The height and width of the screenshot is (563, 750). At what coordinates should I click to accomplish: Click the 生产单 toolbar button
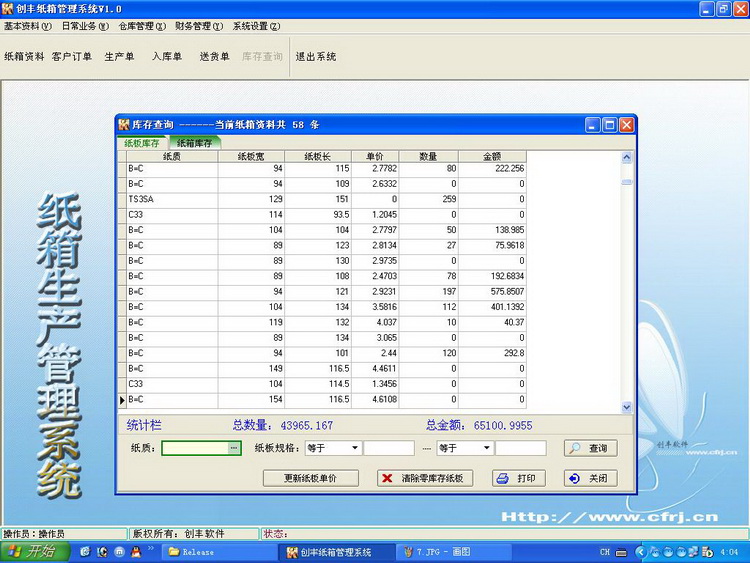[120, 57]
